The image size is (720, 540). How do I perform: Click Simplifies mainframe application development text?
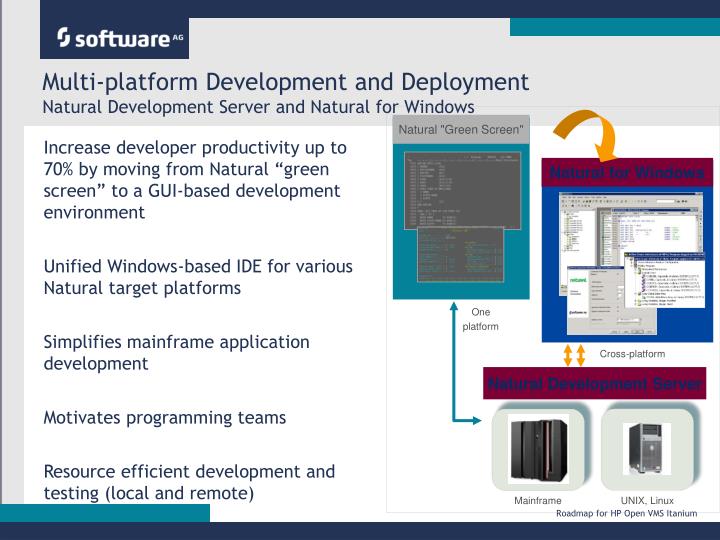176,353
